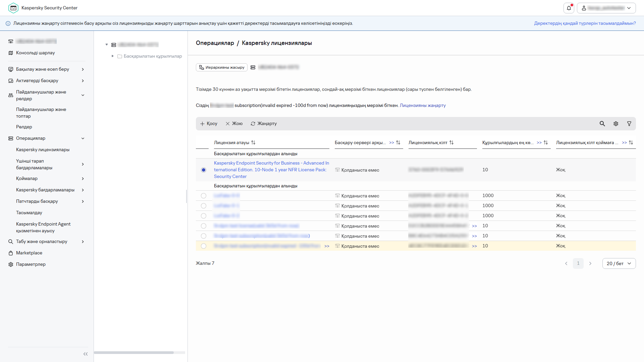Open Marketplace in the sidebar menu
This screenshot has width=644, height=362.
point(29,253)
